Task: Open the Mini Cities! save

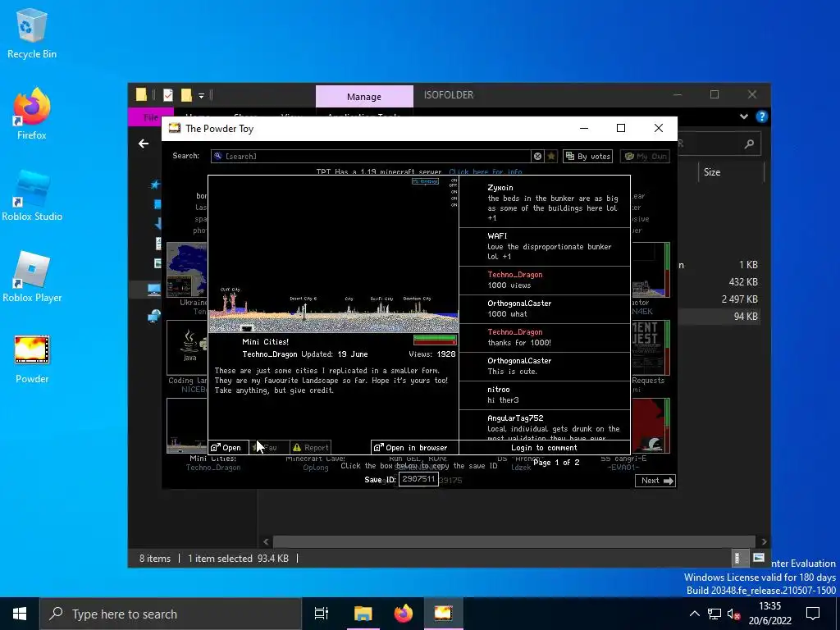Action: click(228, 447)
